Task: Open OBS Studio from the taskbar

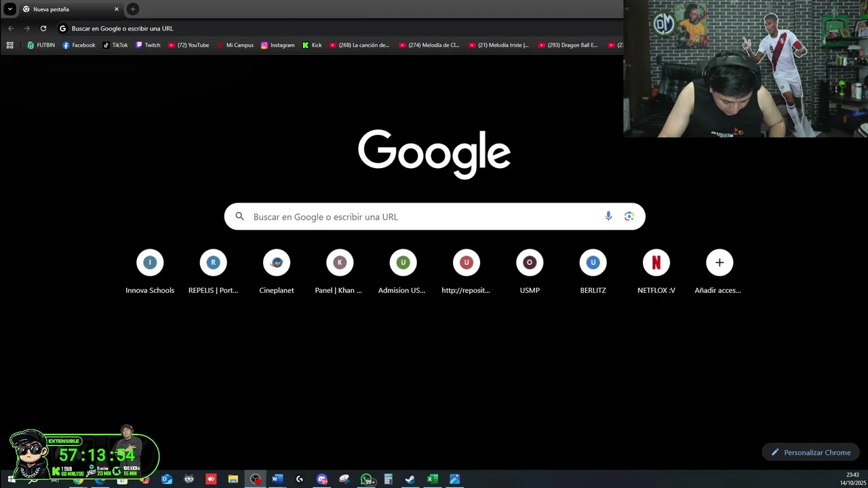Action: click(x=255, y=479)
